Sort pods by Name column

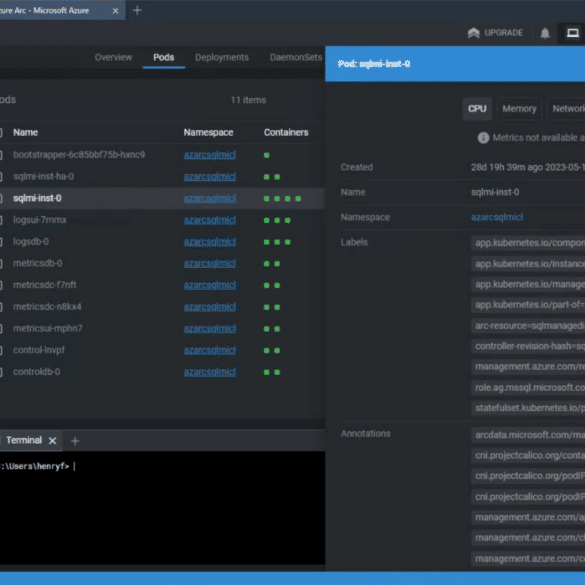click(25, 132)
